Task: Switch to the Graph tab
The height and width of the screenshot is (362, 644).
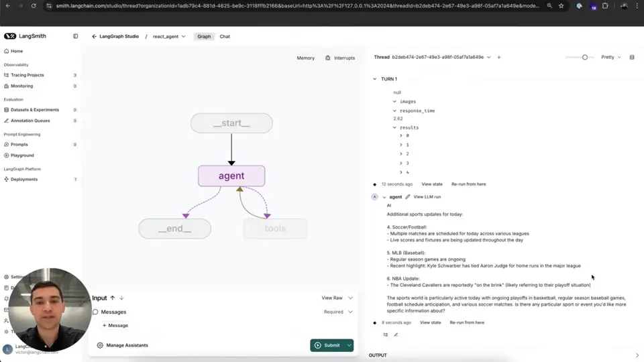Action: (x=204, y=36)
